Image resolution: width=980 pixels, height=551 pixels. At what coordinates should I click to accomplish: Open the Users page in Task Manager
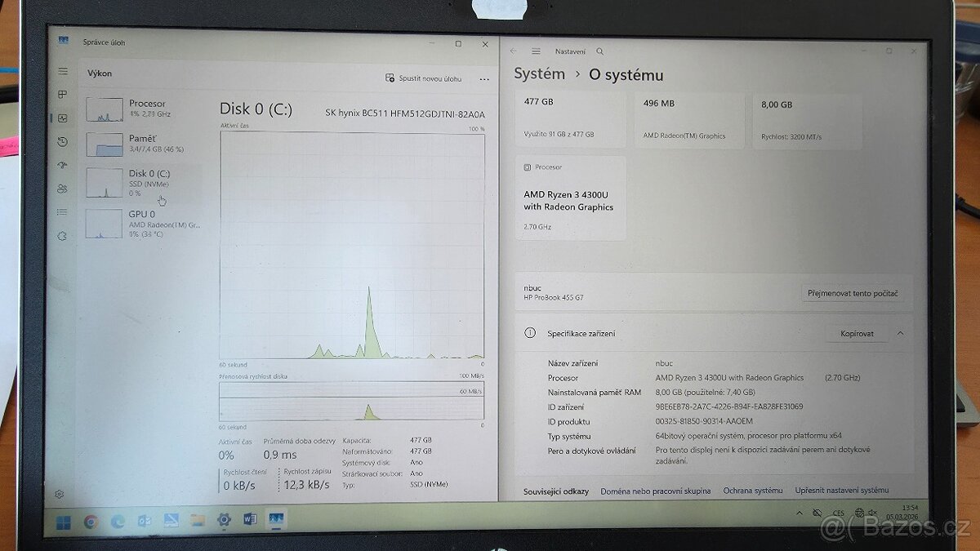[63, 189]
